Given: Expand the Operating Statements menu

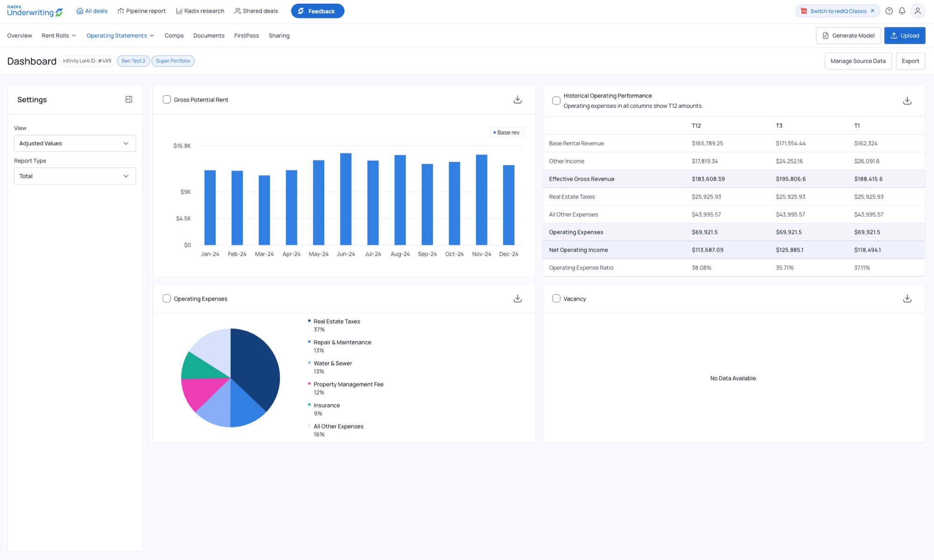Looking at the screenshot, I should [120, 35].
